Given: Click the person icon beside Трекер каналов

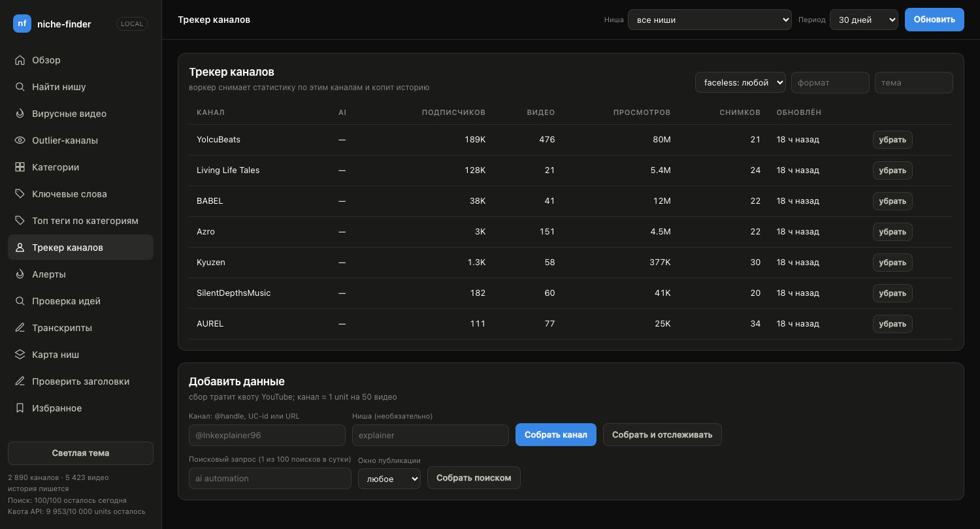Looking at the screenshot, I should (20, 248).
